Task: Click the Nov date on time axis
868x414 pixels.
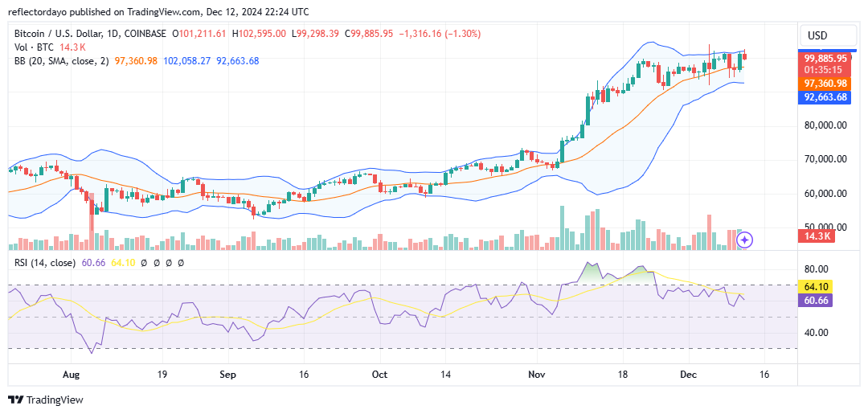Action: click(536, 375)
